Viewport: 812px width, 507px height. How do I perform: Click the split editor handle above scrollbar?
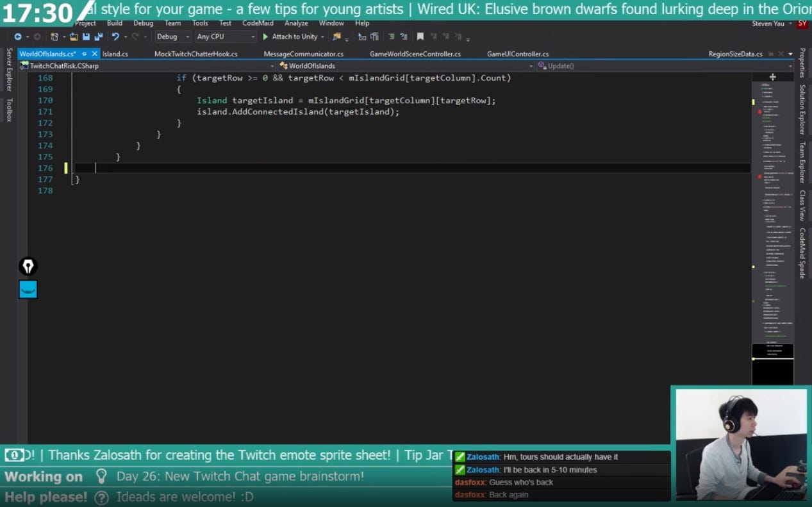[x=772, y=77]
